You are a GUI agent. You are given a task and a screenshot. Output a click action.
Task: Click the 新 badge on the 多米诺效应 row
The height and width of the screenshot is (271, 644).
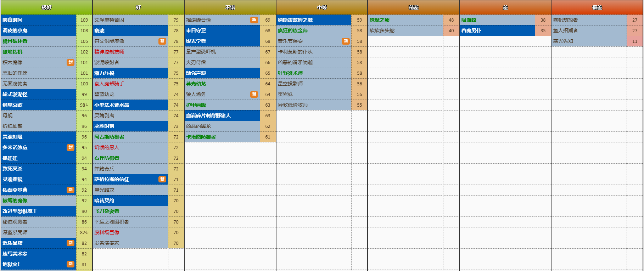(71, 147)
